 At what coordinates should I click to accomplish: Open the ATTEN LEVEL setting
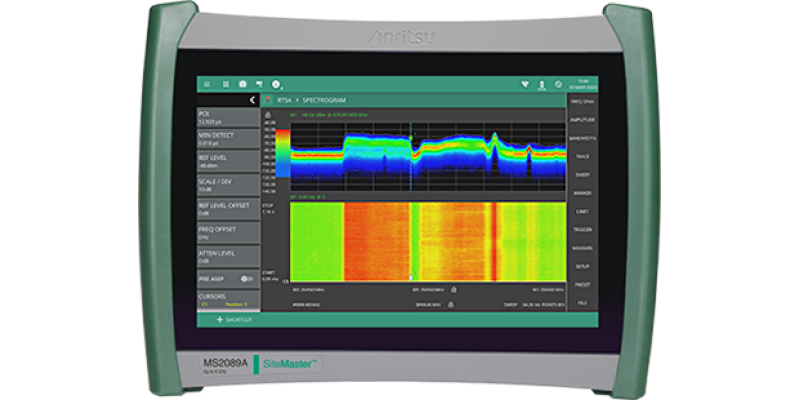(x=228, y=257)
